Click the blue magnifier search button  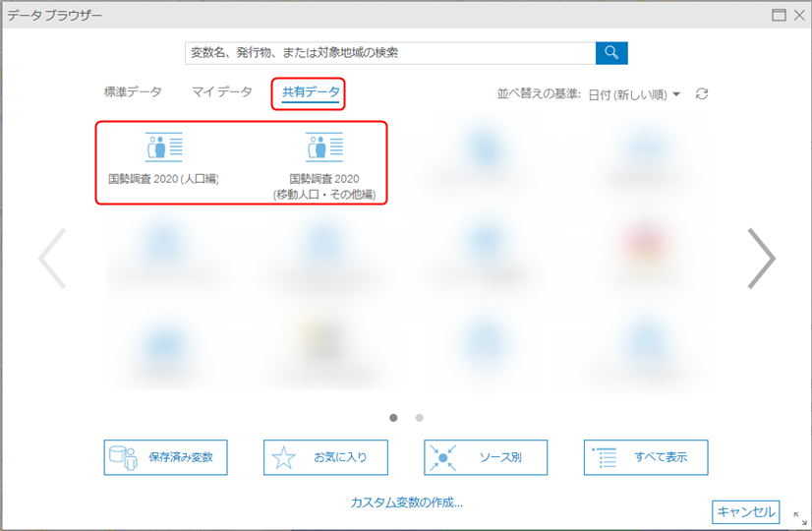tap(611, 53)
